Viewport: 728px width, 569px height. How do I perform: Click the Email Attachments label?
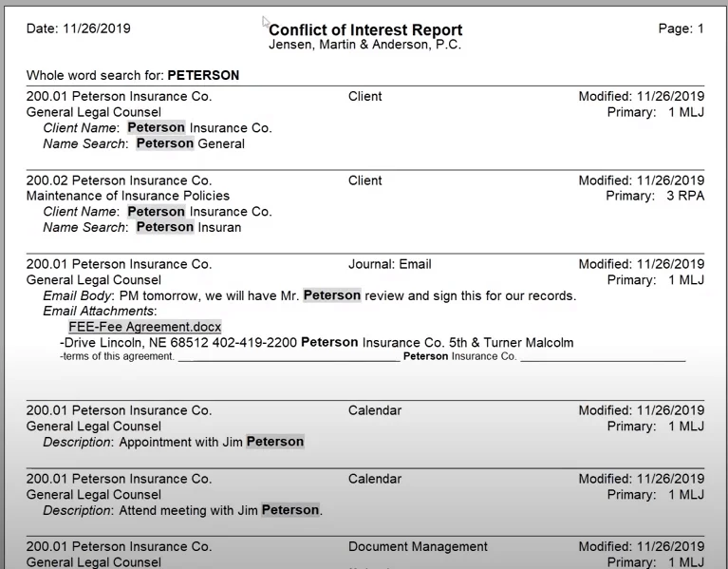tap(100, 311)
